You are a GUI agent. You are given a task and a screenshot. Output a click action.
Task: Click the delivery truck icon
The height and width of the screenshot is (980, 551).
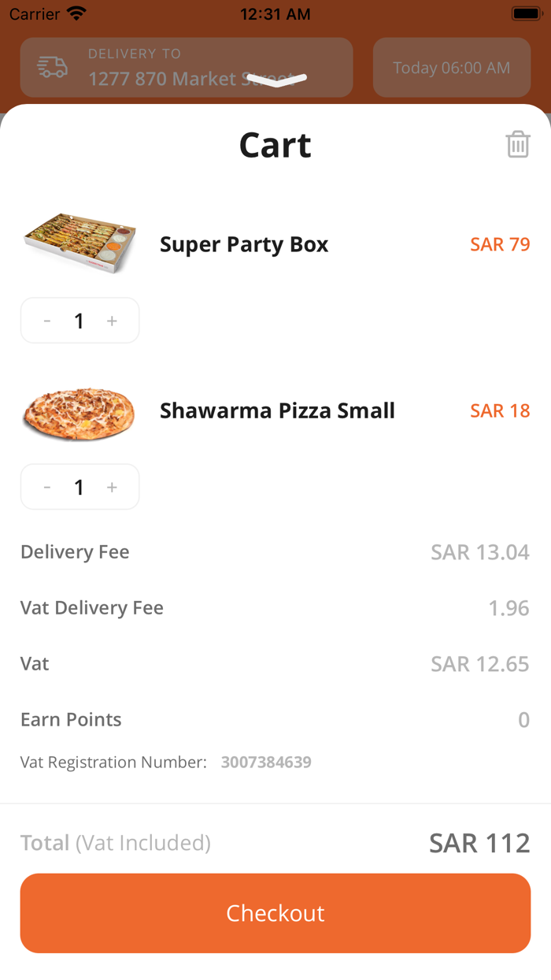click(x=49, y=68)
